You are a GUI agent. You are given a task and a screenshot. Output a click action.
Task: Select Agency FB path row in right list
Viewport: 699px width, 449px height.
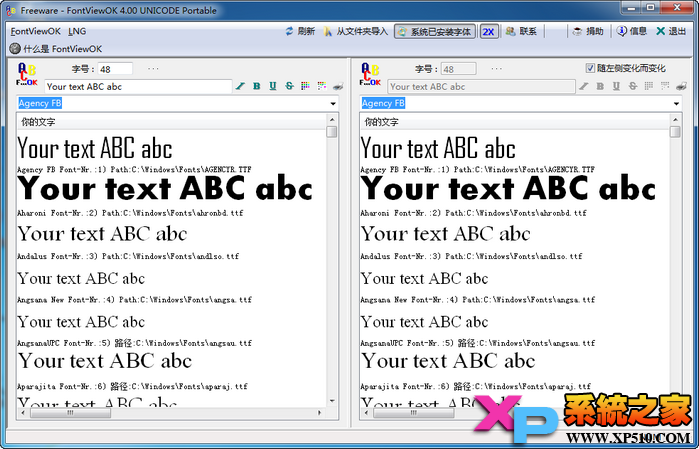(477, 169)
